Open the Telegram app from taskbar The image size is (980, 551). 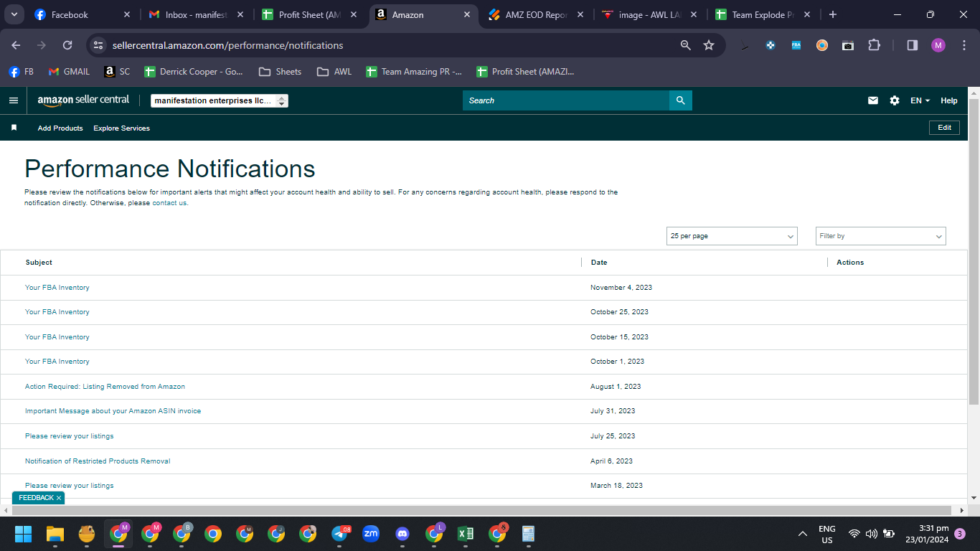click(339, 534)
